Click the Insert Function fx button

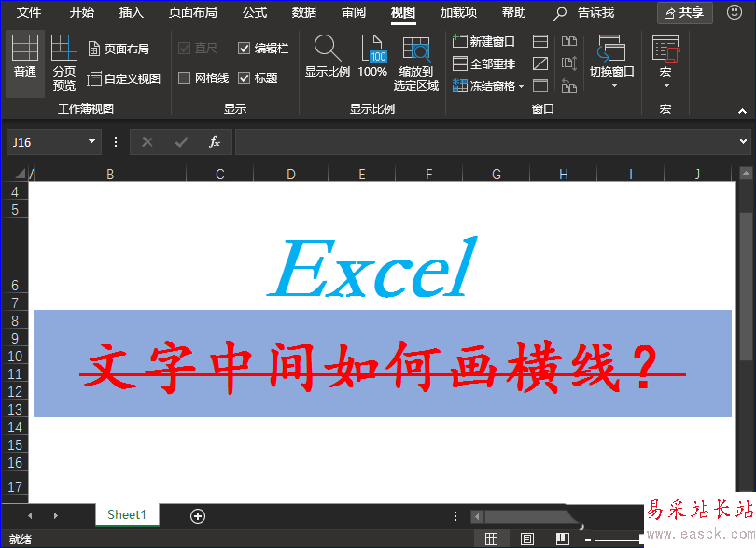tap(215, 142)
